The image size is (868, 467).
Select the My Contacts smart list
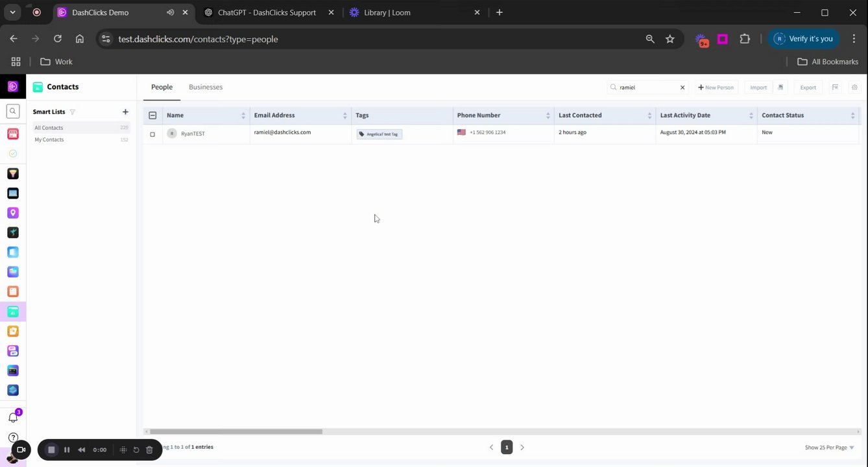[x=81, y=139]
